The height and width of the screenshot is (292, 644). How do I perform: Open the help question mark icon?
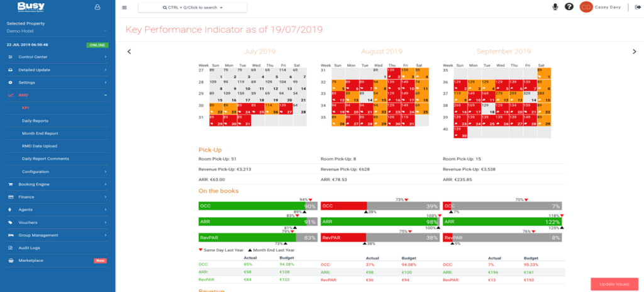click(x=569, y=7)
